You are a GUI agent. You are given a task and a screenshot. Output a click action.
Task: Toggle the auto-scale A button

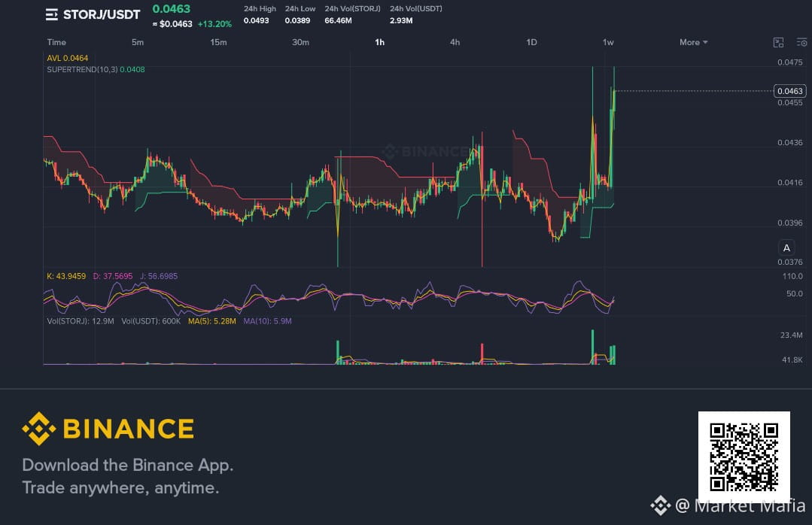(x=786, y=248)
